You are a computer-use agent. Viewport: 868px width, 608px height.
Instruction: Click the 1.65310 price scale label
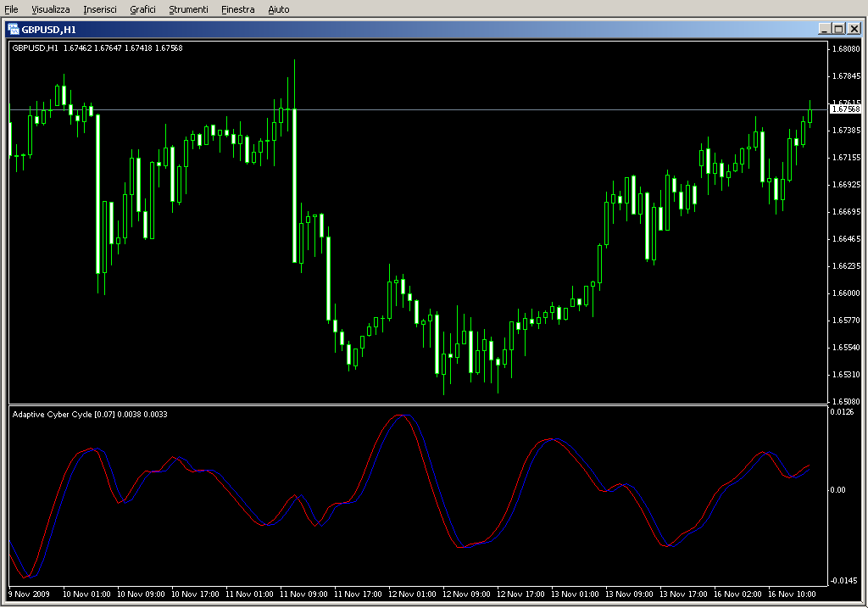(847, 374)
